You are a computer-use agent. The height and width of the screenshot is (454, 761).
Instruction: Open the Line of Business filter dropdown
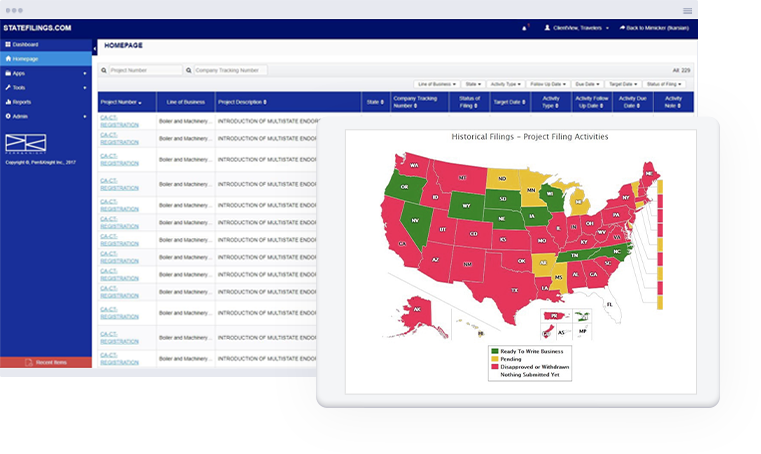pos(437,84)
